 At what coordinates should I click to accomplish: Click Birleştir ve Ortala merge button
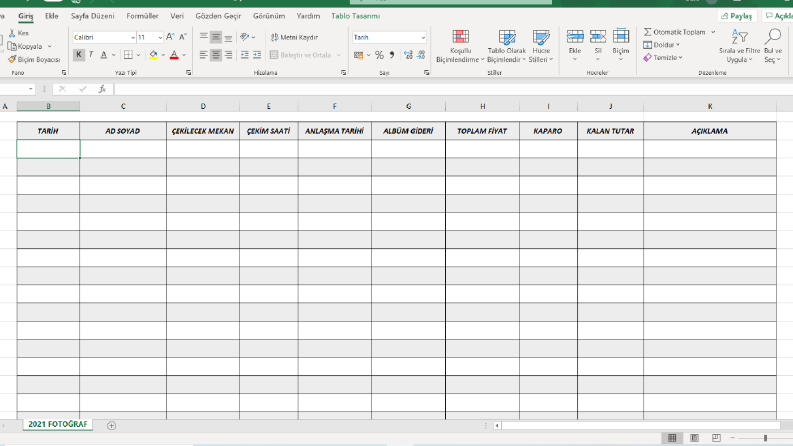301,55
